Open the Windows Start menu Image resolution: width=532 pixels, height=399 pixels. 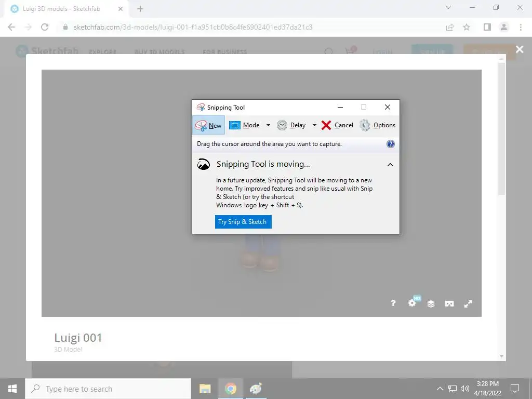(x=12, y=389)
